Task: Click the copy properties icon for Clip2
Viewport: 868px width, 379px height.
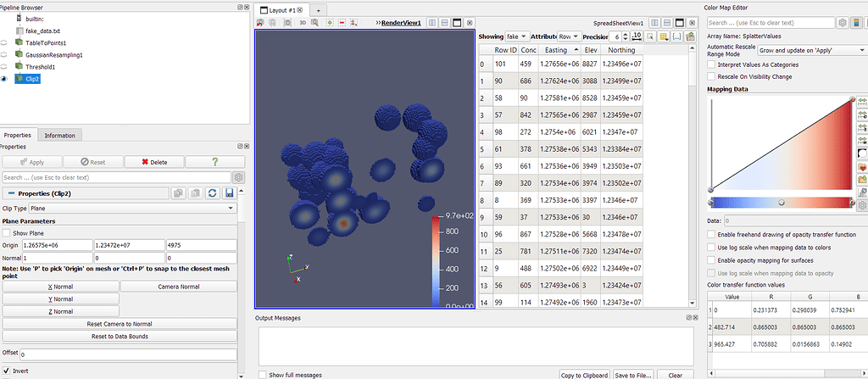Action: tap(178, 192)
